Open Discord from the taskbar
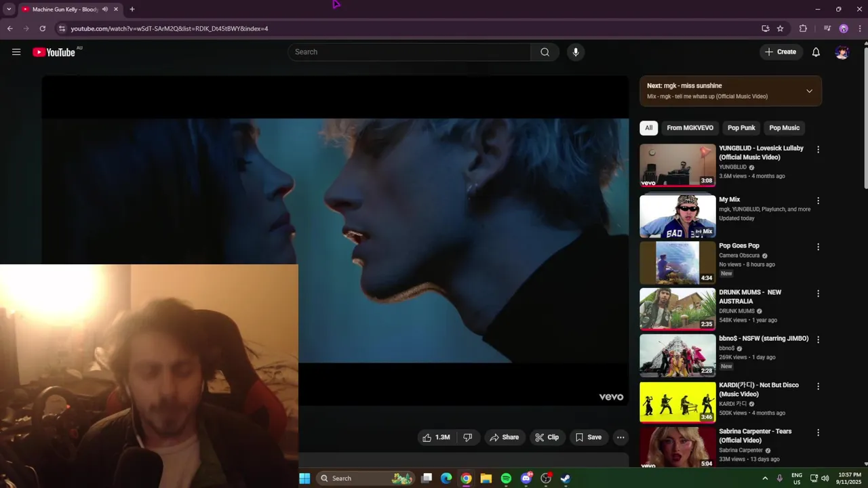This screenshot has width=868, height=488. coord(526,479)
